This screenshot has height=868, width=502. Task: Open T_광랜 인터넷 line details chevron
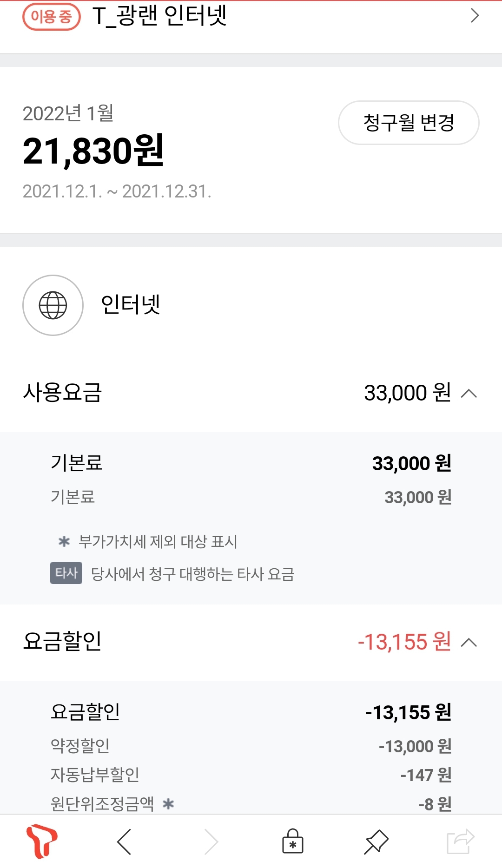click(475, 16)
